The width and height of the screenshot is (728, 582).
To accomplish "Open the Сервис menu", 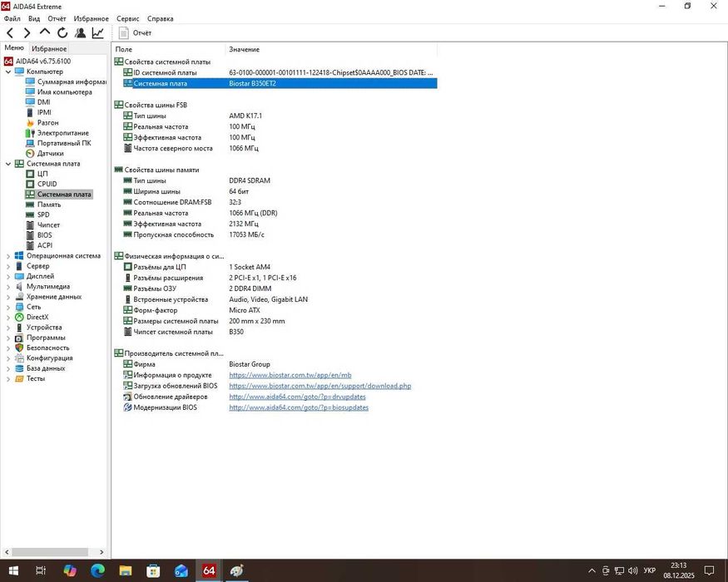I will (127, 18).
